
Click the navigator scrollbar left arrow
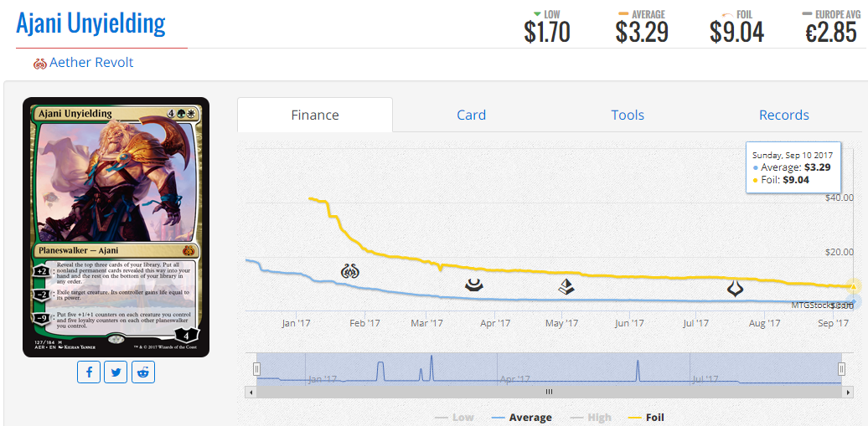point(250,392)
